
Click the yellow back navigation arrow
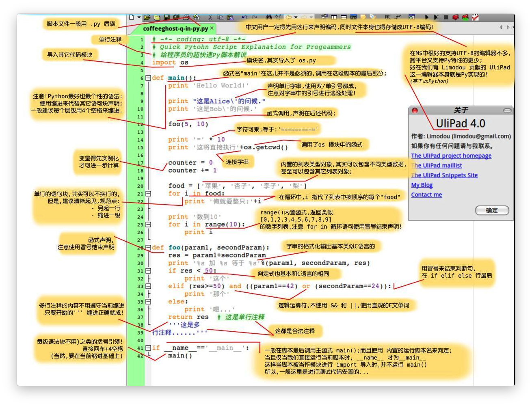pos(288,17)
